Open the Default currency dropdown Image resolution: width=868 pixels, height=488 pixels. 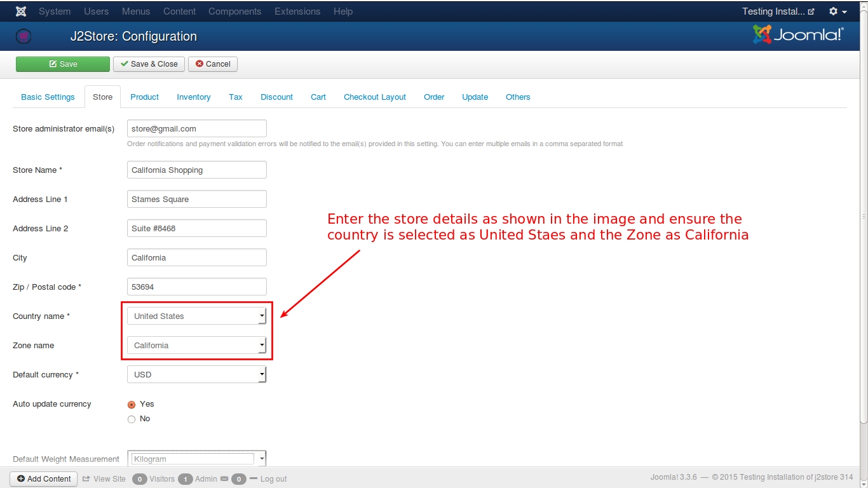196,375
